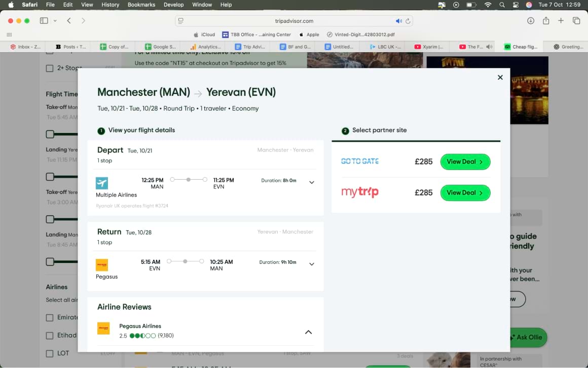Switch to the LBC UK tab
The height and width of the screenshot is (368, 588).
coord(386,47)
